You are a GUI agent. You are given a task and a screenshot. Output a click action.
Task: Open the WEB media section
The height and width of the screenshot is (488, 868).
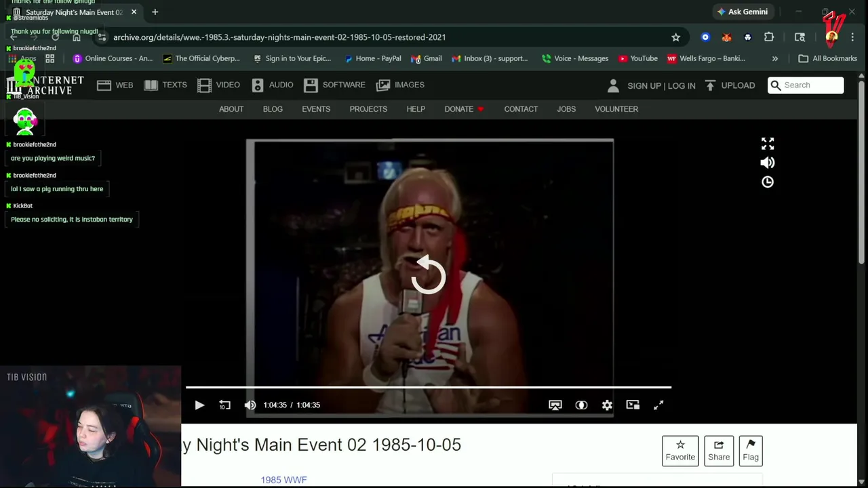(115, 85)
